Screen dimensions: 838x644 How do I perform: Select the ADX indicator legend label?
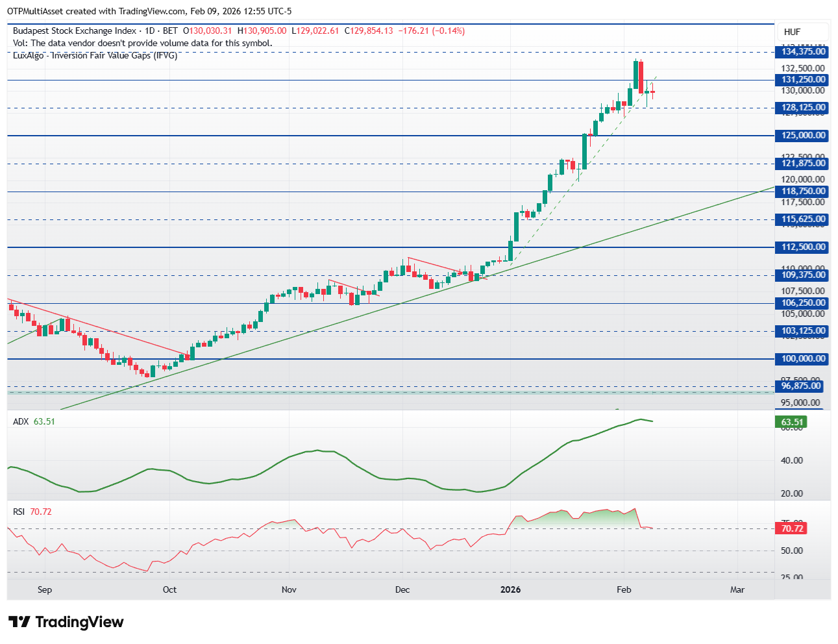(x=21, y=421)
